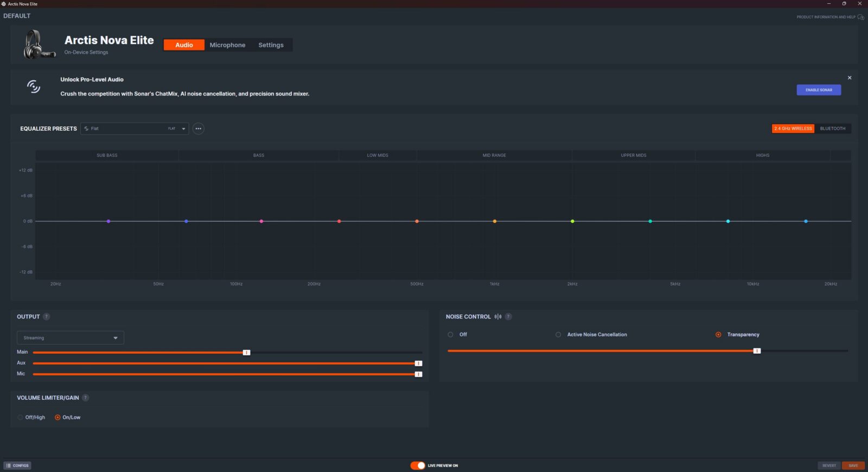Dismiss the Unlock Pro-Level Audio banner

[850, 78]
